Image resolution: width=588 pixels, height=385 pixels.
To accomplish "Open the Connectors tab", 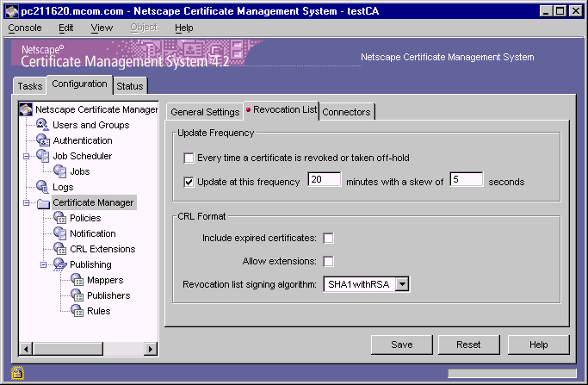I will point(346,112).
